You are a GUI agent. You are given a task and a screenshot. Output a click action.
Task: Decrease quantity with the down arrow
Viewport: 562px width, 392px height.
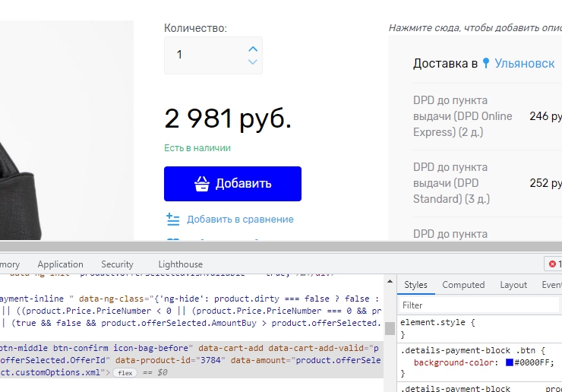253,62
